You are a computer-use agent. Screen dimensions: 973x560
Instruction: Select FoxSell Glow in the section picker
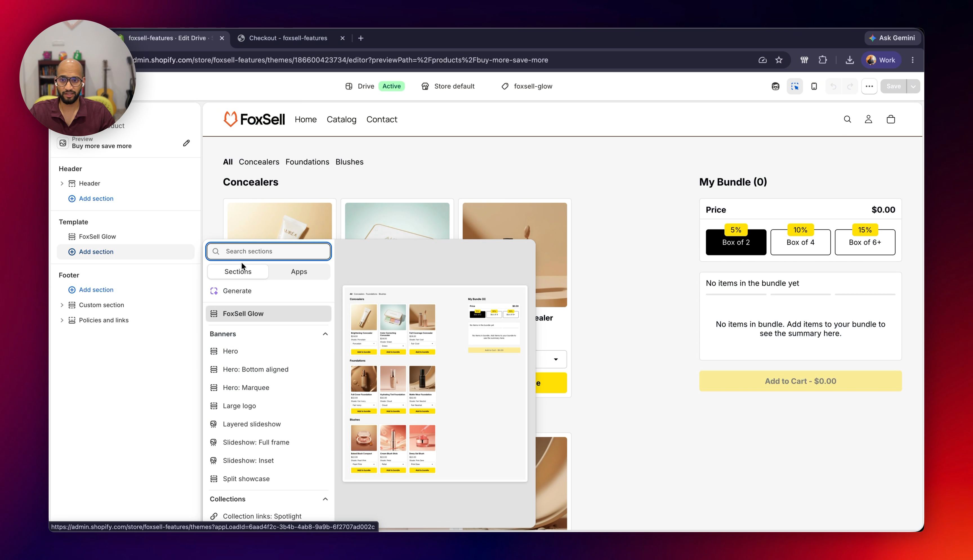269,313
